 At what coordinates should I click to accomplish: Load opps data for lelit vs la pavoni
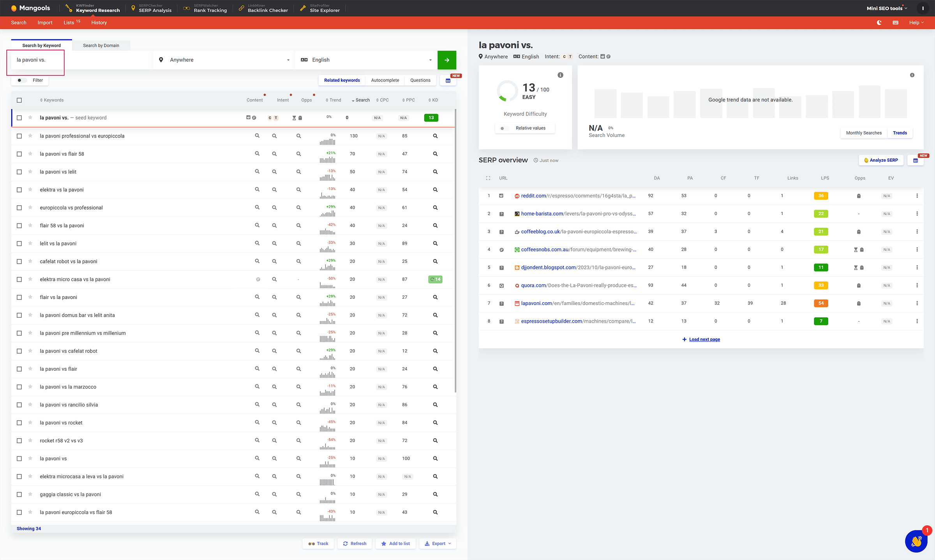pos(298,243)
